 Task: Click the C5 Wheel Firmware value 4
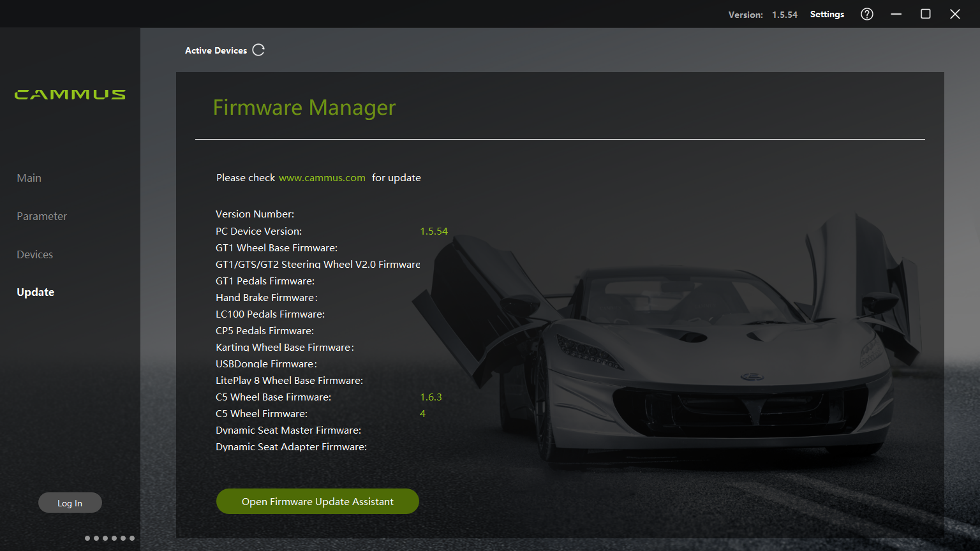click(422, 413)
